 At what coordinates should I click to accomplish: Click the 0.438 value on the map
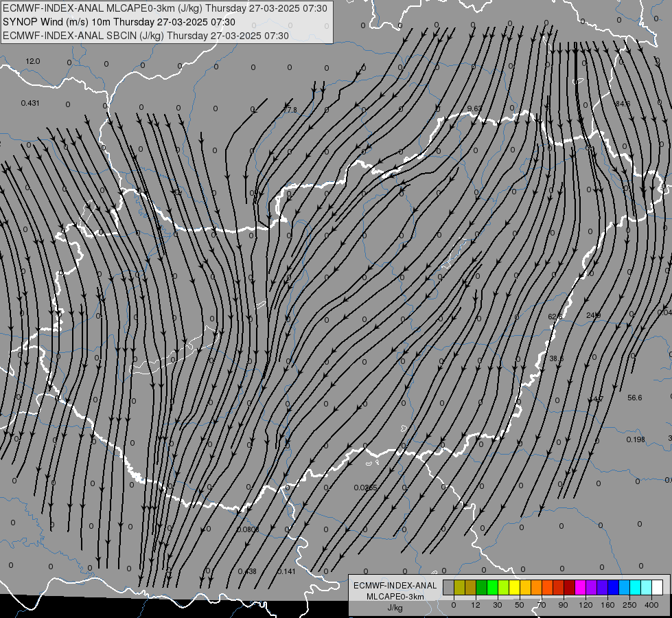(x=247, y=571)
